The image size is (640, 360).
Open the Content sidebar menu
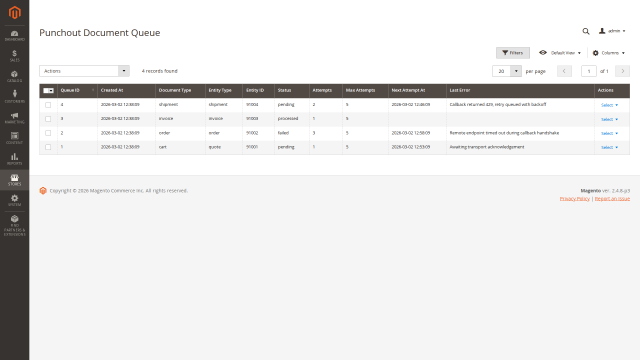pyautogui.click(x=14, y=138)
